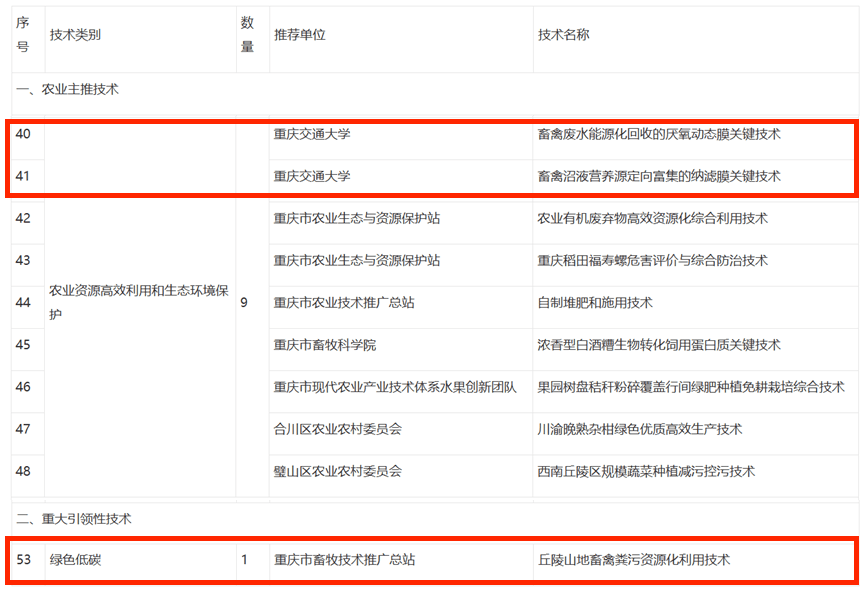The width and height of the screenshot is (864, 594).
Task: Select row number 40 cell
Action: coord(24,134)
